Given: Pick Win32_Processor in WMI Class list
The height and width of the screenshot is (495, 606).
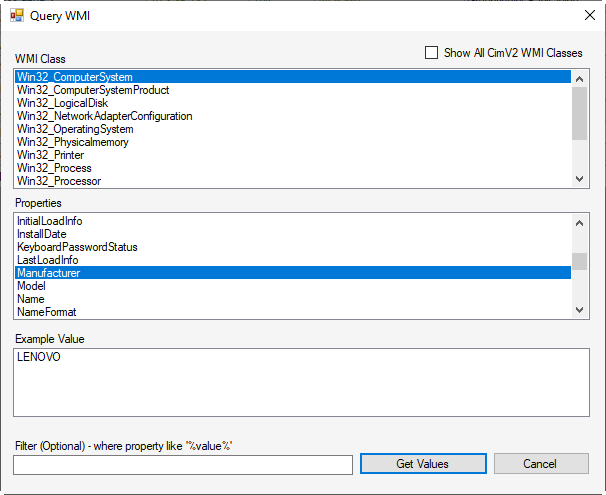Looking at the screenshot, I should pos(58,181).
